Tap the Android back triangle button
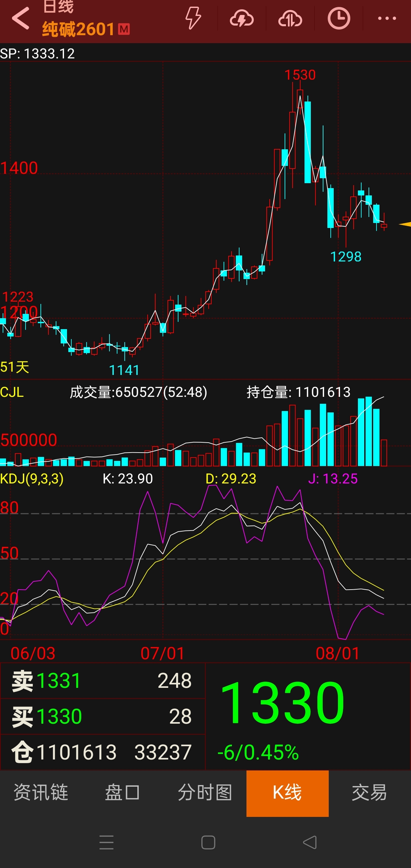 [310, 842]
